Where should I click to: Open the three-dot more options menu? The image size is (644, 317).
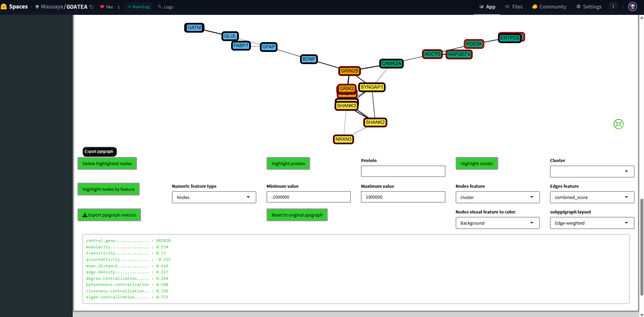[x=613, y=7]
